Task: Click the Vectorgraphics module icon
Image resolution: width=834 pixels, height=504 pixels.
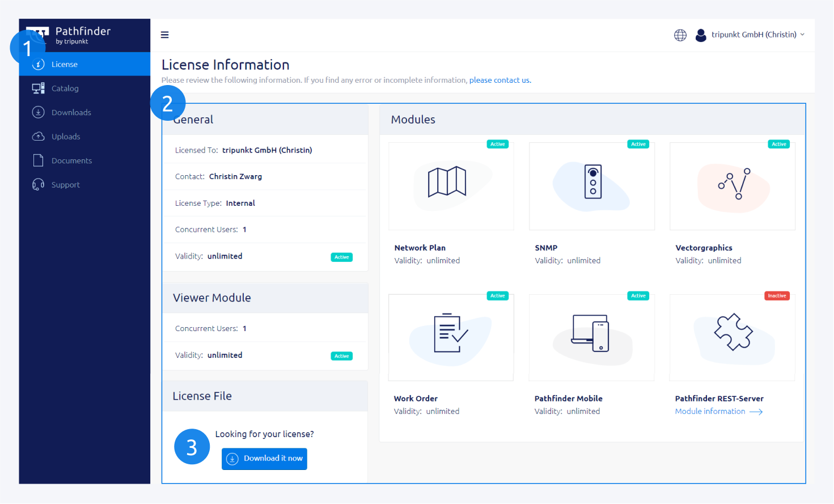Action: 734,184
